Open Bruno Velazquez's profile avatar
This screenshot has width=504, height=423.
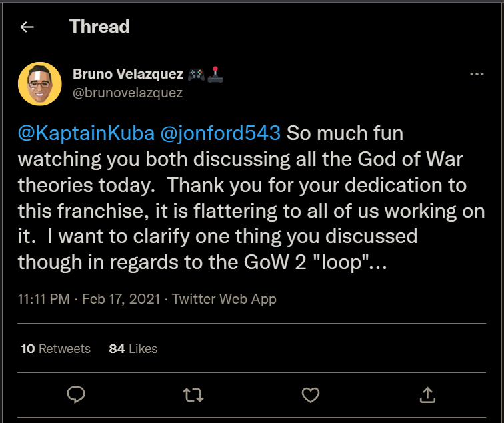[40, 83]
